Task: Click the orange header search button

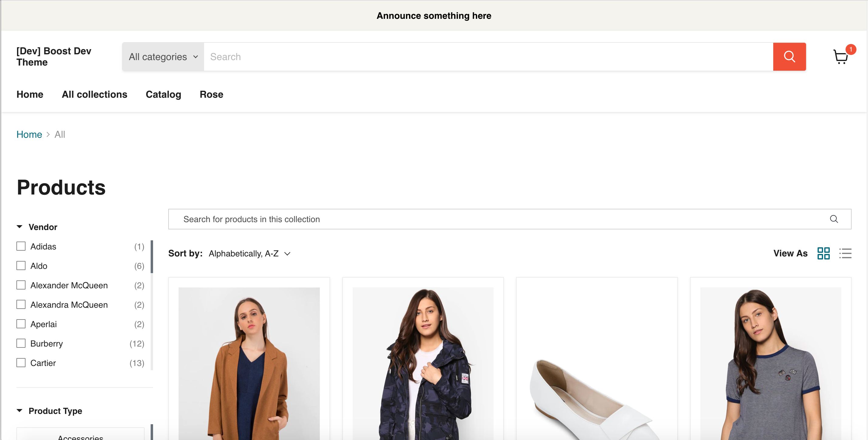Action: pyautogui.click(x=789, y=56)
